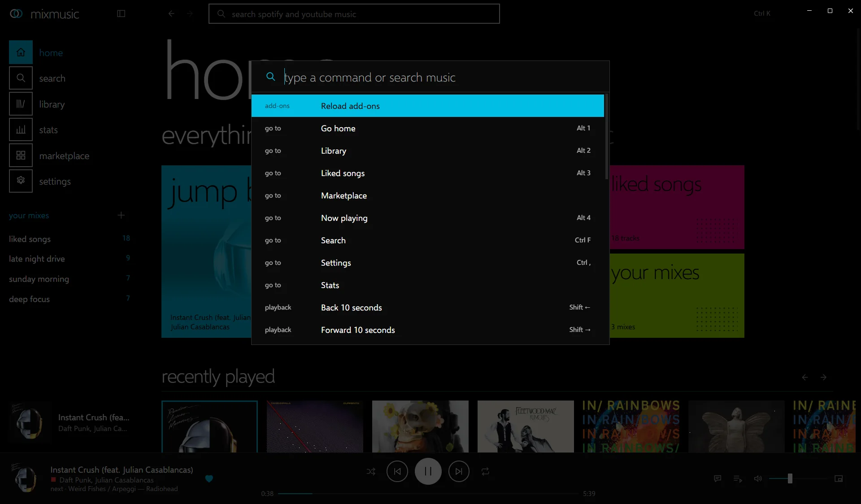861x504 pixels.
Task: Focus the command palette text field
Action: tap(439, 77)
